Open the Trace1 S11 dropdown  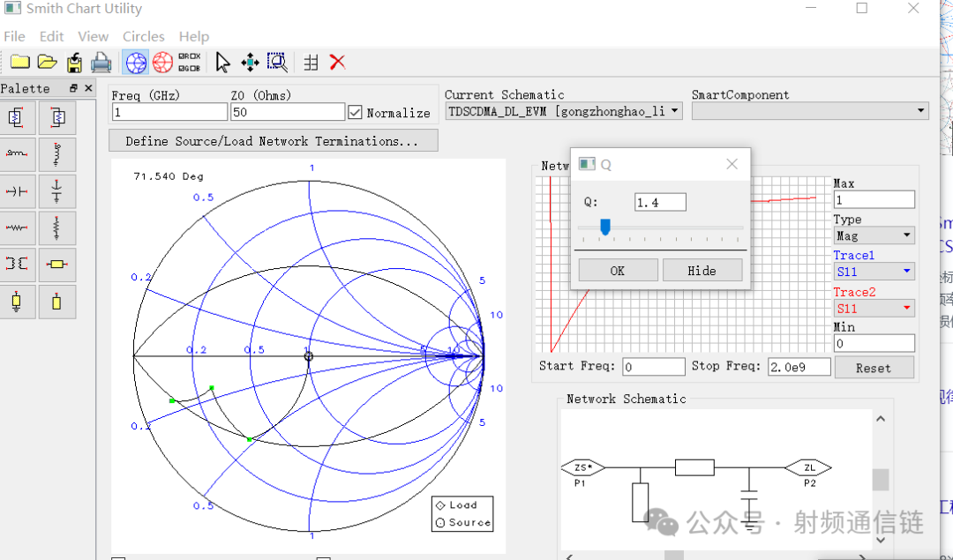tap(874, 272)
